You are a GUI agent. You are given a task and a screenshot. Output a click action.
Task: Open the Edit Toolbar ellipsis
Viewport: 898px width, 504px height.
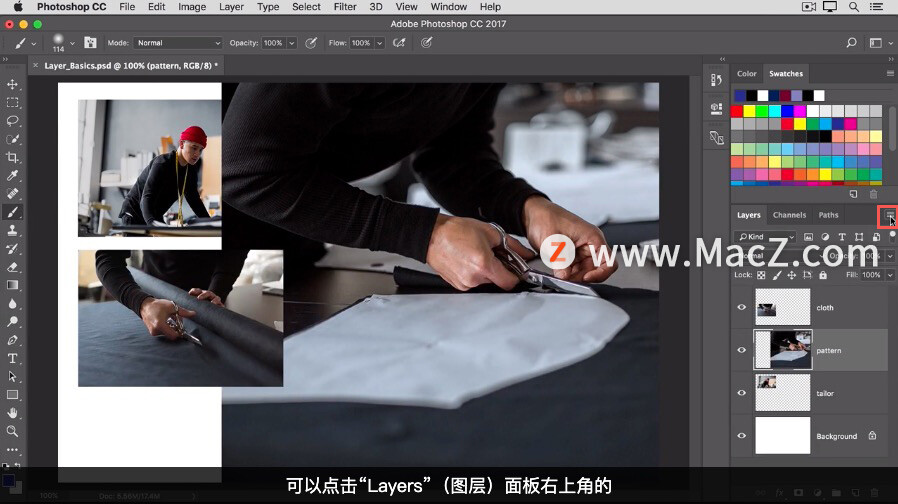(12, 450)
